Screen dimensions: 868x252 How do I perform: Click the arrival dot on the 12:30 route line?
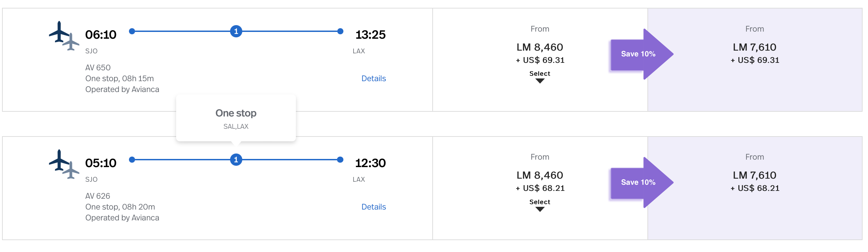[x=340, y=160]
